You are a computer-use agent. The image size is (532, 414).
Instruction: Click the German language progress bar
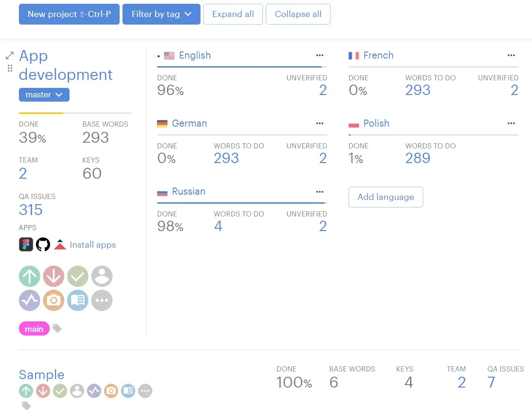242,135
